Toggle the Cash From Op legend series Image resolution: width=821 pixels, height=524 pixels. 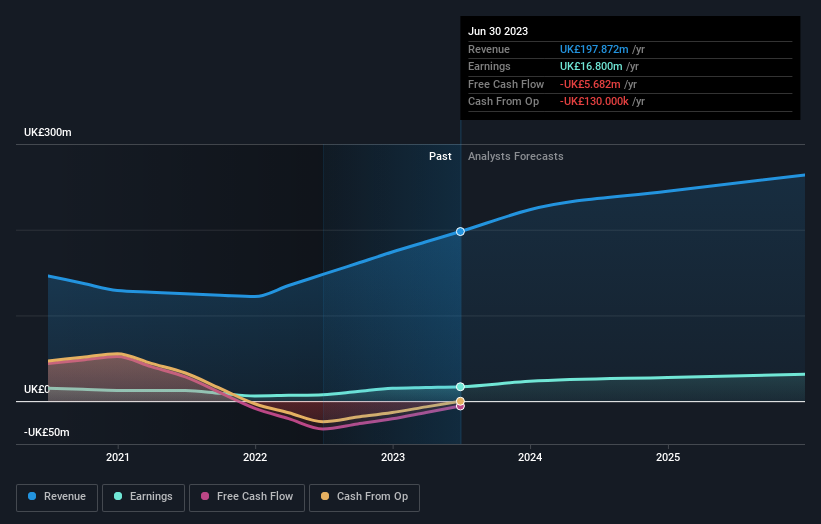pyautogui.click(x=364, y=497)
